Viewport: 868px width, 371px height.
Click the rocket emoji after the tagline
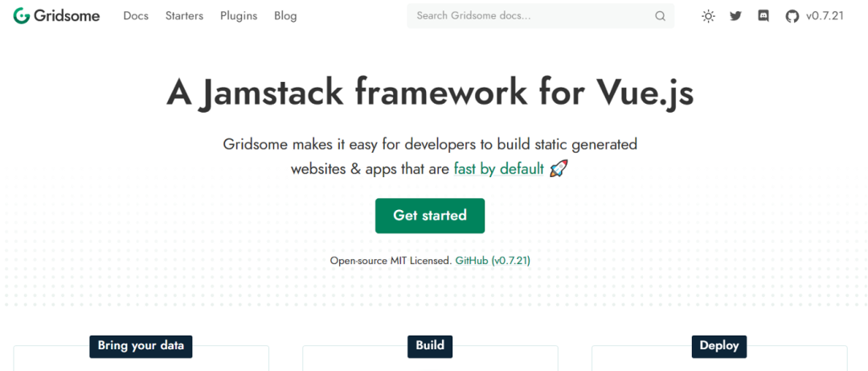559,169
